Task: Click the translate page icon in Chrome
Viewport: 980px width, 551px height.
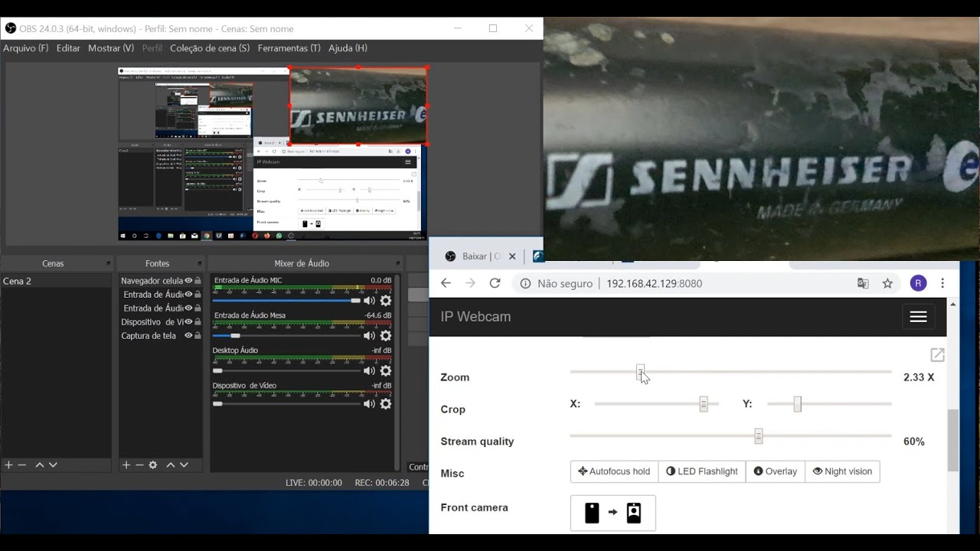Action: coord(863,283)
